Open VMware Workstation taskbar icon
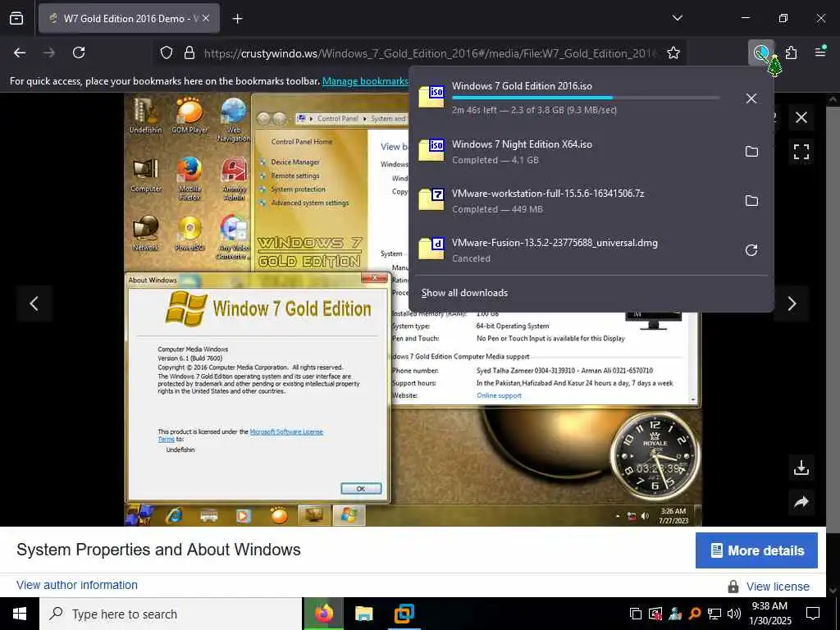This screenshot has width=840, height=630. coord(404,614)
